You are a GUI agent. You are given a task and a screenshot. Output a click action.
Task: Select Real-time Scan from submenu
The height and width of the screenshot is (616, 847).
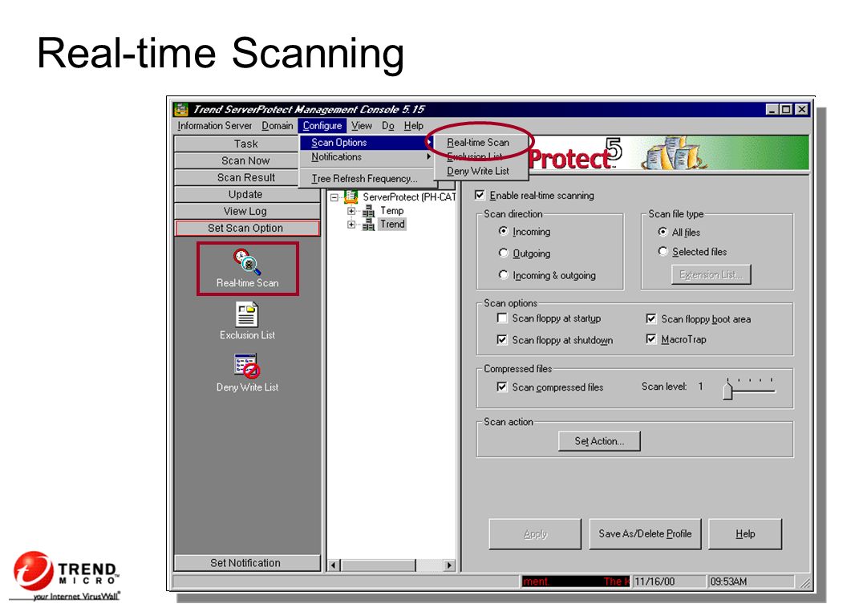click(478, 143)
